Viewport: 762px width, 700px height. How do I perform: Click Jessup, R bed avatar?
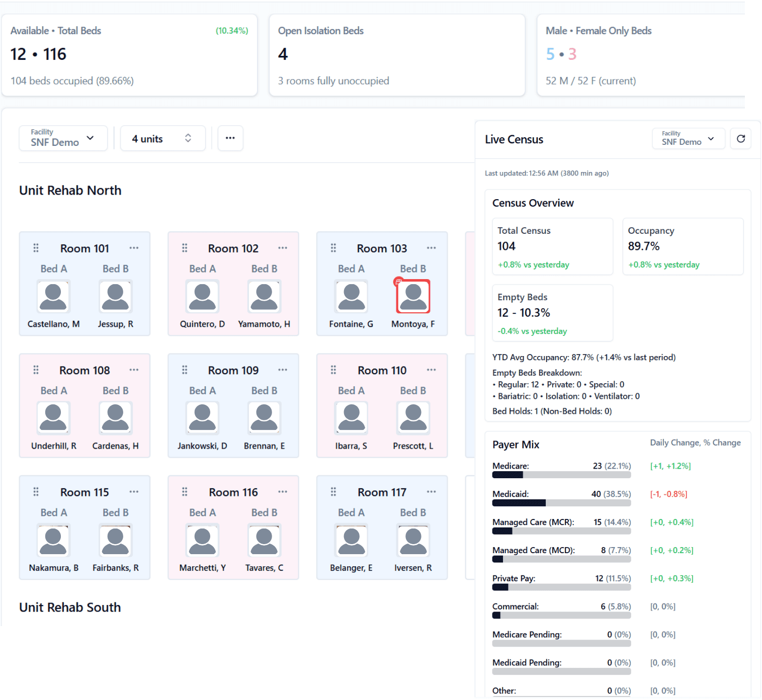[116, 296]
